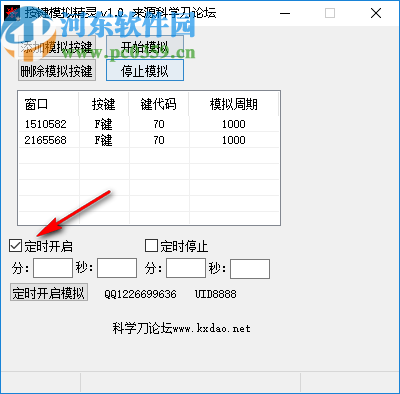Click period 1000 in 1510582 row
The image size is (400, 394).
(x=234, y=124)
